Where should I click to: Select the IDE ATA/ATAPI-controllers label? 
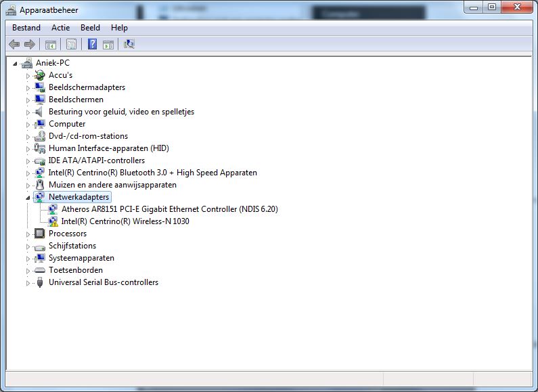click(96, 160)
